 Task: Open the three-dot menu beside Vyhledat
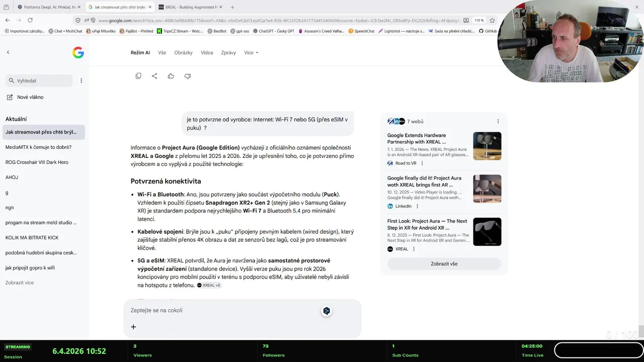(x=81, y=80)
